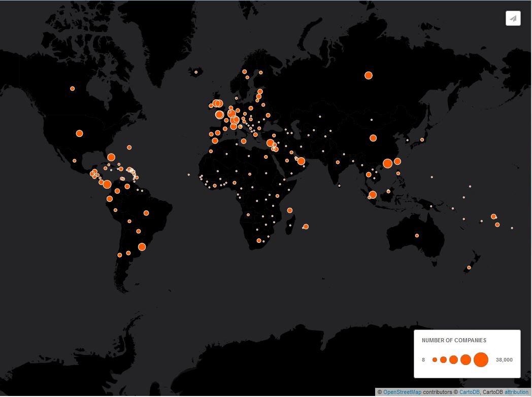Select the Taiwan bubble east of Hong Kong
This screenshot has height=397, width=532.
397,161
